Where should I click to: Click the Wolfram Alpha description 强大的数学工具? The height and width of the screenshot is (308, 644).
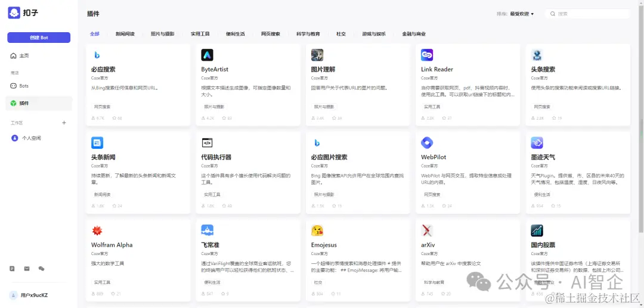(107, 263)
